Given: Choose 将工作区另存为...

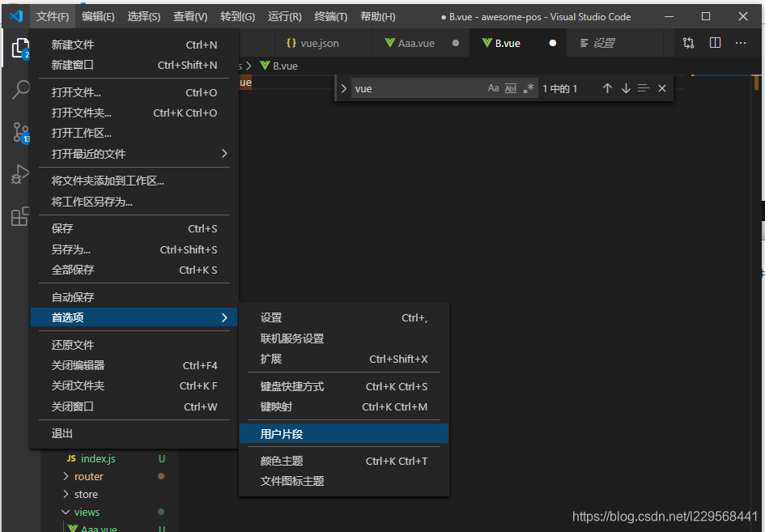Looking at the screenshot, I should tap(134, 202).
